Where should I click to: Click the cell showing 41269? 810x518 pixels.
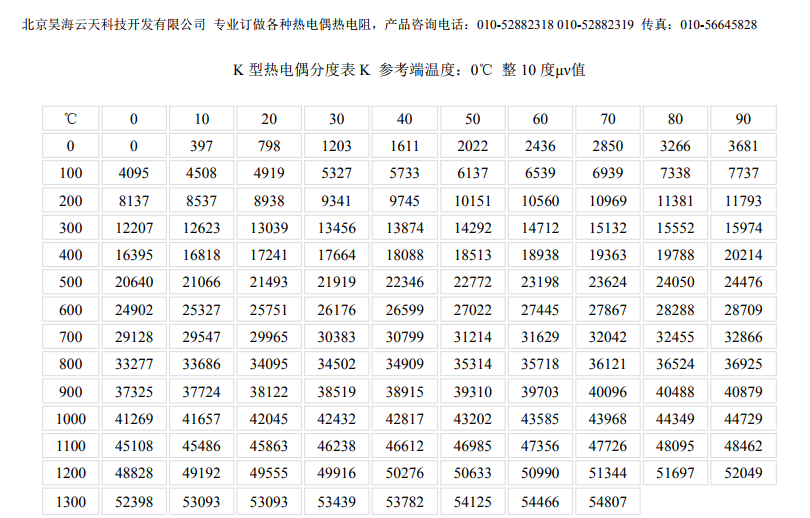click(x=134, y=419)
